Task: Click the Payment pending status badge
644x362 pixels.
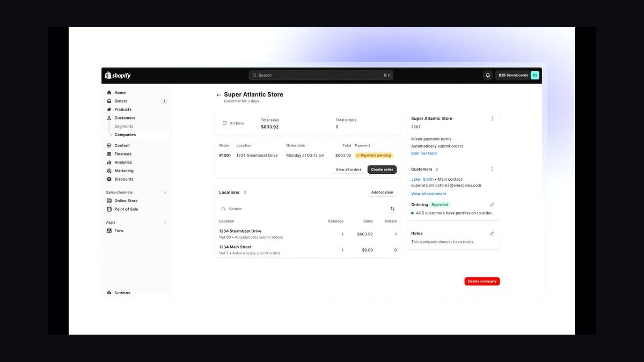Action: (374, 156)
